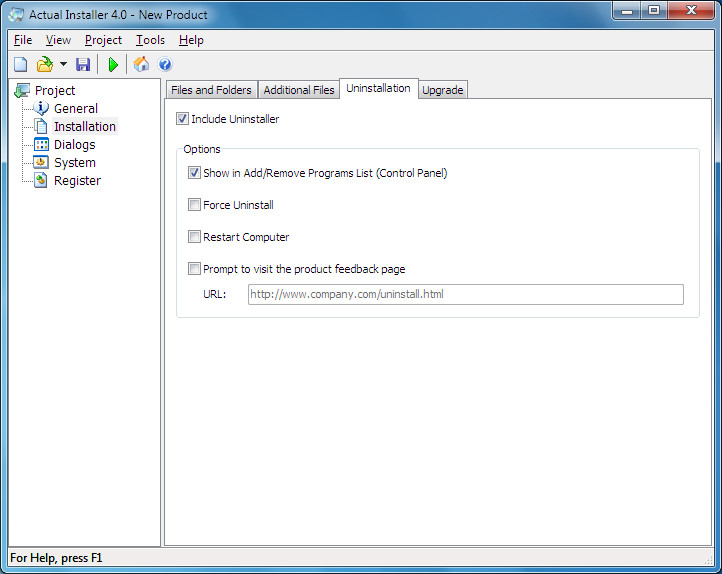Click the Save project floppy icon
Image resolution: width=722 pixels, height=574 pixels.
click(83, 64)
